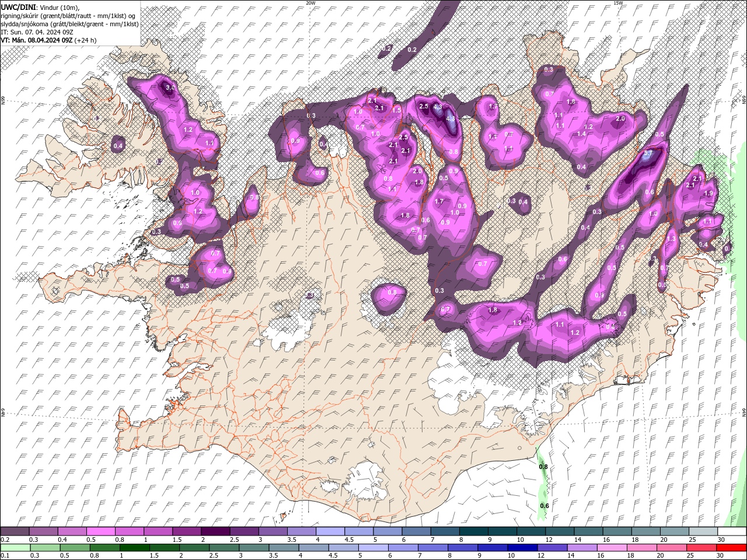
Task: Pick the darkest green lower swatch labeled 1
Action: click(x=134, y=548)
